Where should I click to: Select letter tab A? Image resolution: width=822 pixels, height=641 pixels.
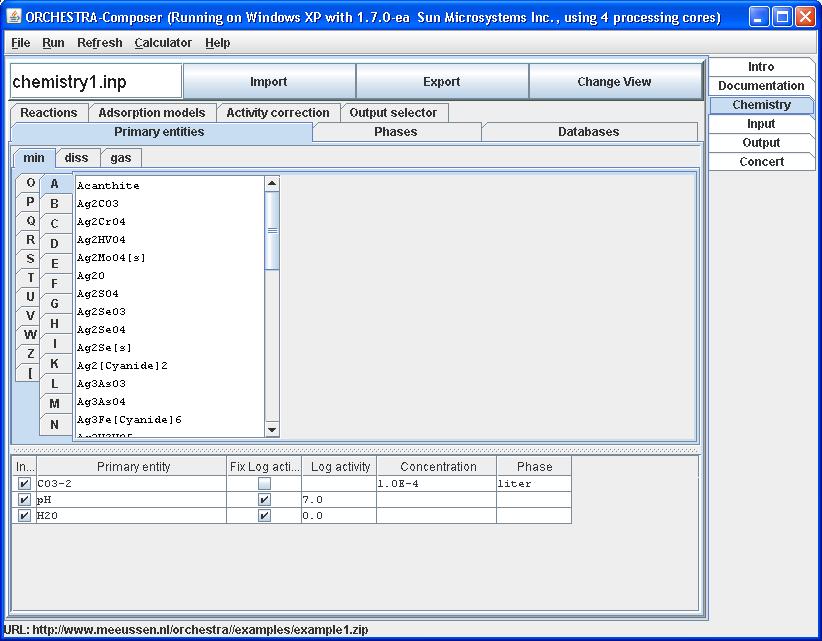tap(55, 184)
